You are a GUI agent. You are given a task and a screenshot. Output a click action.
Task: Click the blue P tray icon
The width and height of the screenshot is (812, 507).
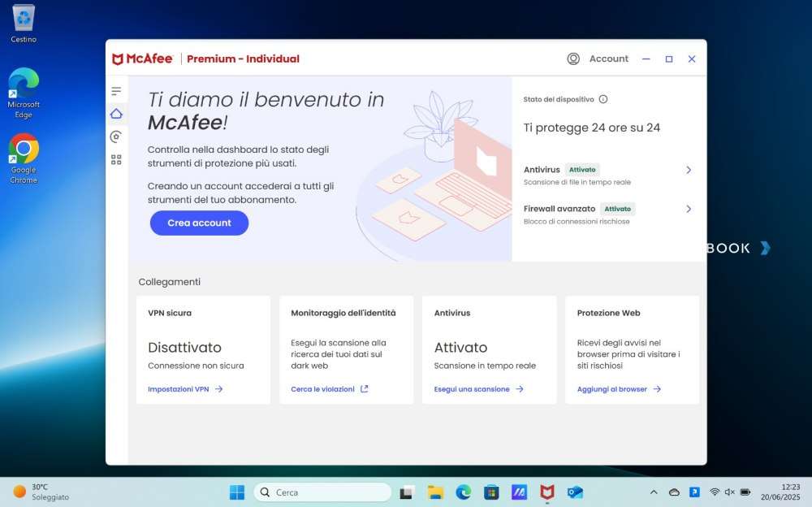[x=694, y=492]
